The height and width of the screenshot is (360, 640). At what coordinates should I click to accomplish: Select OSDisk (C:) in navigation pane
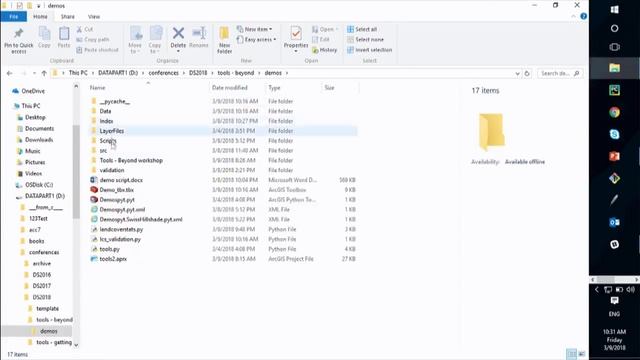point(39,184)
